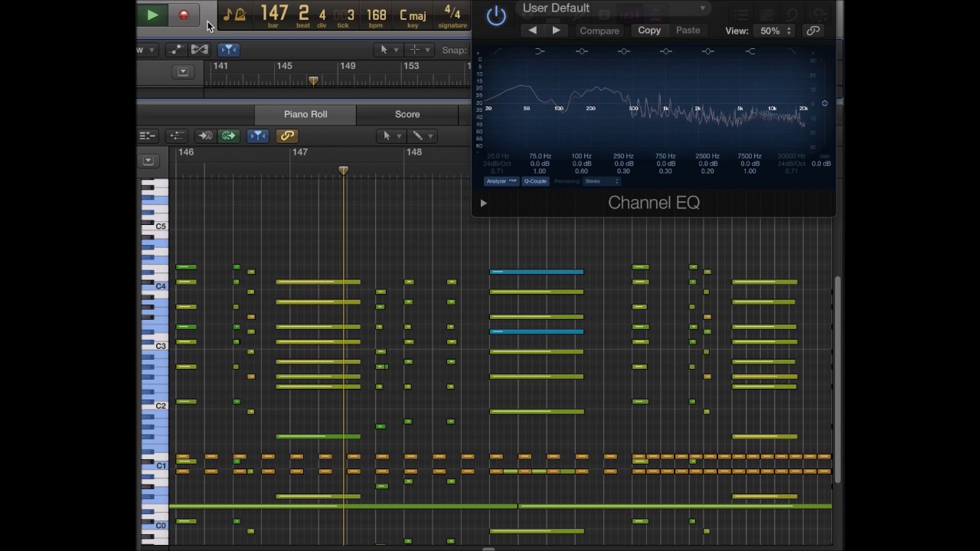Toggle the green MIDI Out icon
This screenshot has height=551, width=980.
pos(228,135)
